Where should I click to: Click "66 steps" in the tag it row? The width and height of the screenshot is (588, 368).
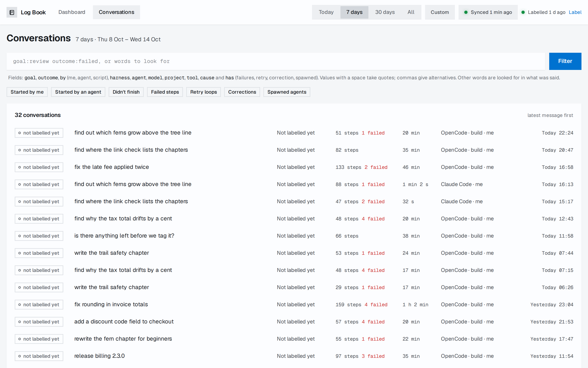coord(347,236)
